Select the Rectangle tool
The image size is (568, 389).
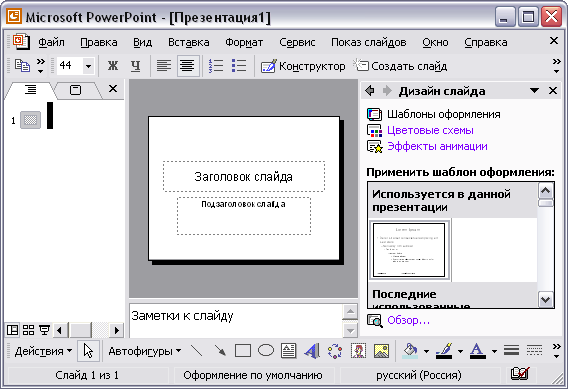[243, 351]
